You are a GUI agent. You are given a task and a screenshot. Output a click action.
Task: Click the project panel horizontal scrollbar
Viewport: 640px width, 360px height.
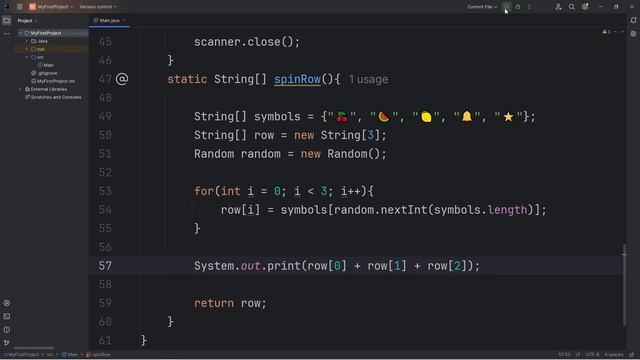point(34,348)
